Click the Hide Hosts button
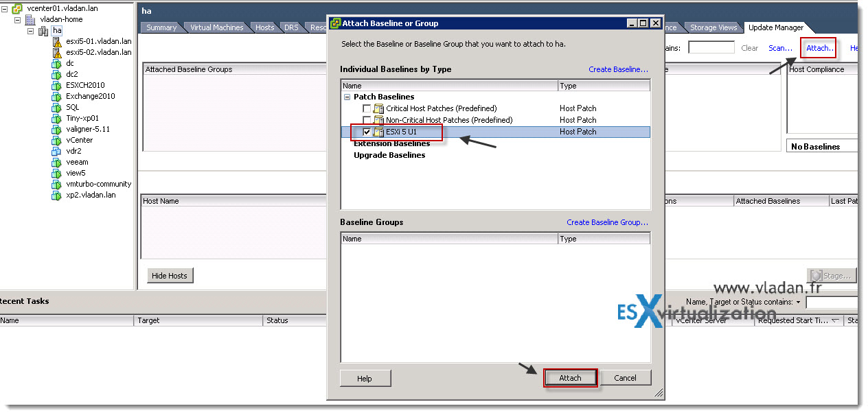The height and width of the screenshot is (415, 868). tap(169, 275)
